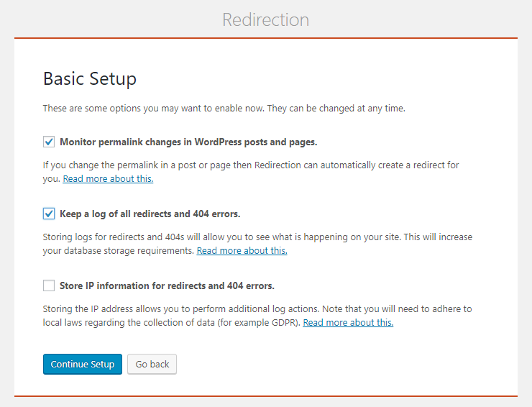Image resolution: width=532 pixels, height=407 pixels.
Task: Click the "These are some options" intro text
Action: point(224,109)
